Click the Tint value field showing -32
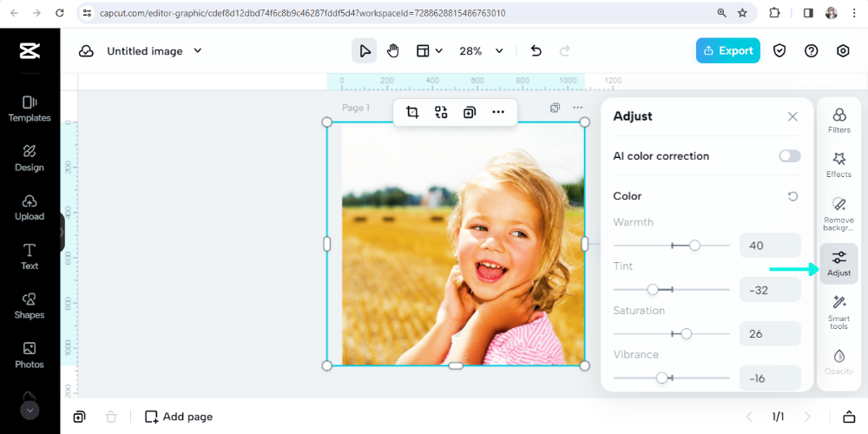The height and width of the screenshot is (434, 868). [x=770, y=290]
